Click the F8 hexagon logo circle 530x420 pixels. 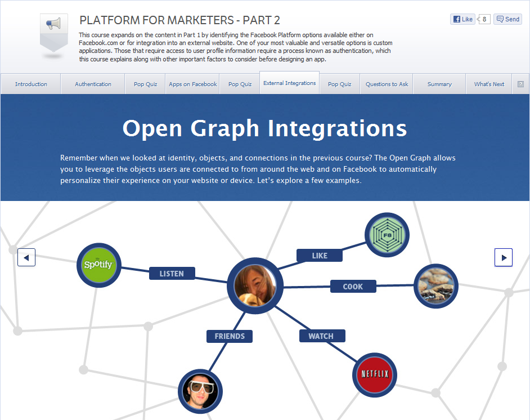(387, 235)
